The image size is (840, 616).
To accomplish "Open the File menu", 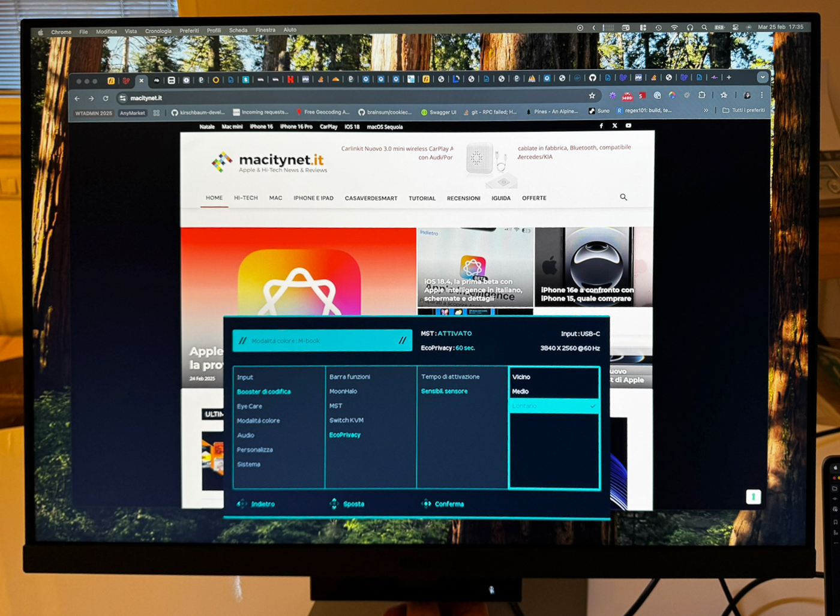I will [x=83, y=32].
